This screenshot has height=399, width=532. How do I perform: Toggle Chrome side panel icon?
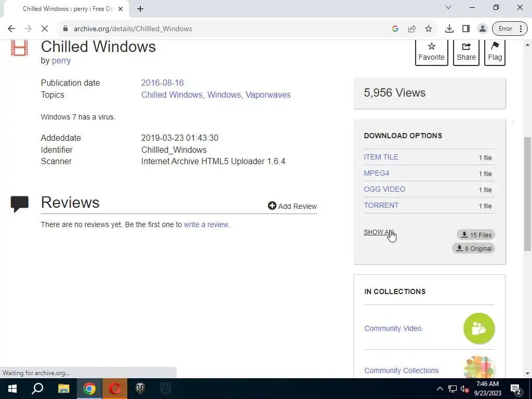click(466, 29)
